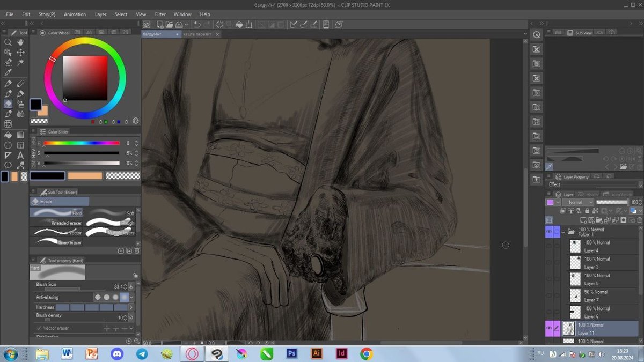Open the layer color purple dropdown

[x=558, y=202]
